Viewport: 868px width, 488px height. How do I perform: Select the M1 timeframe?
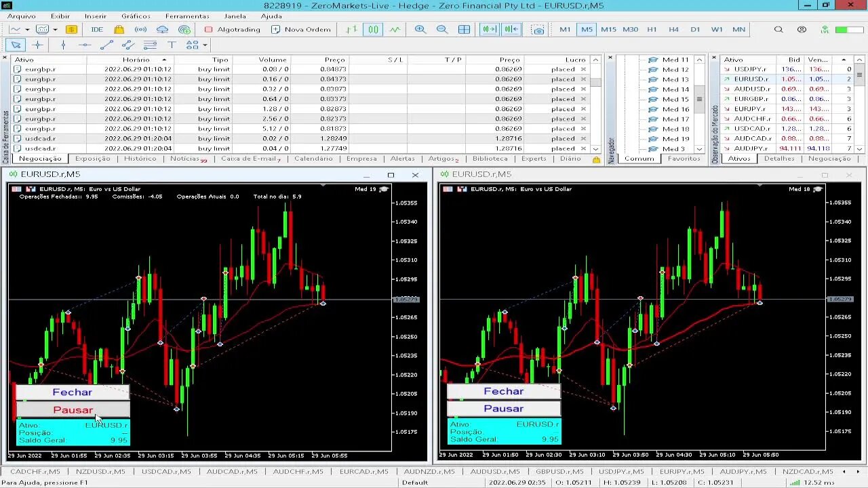point(565,30)
